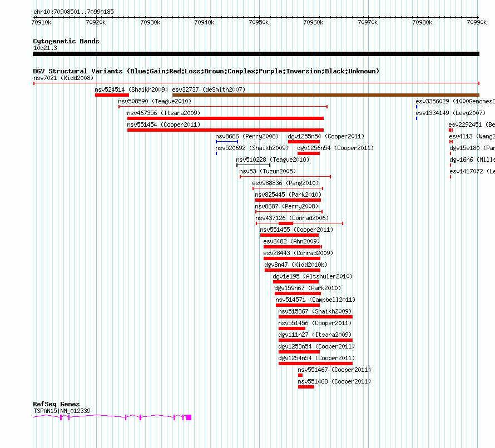The image size is (495, 448).
Task: Click the dgv15e180 variant label
Action: (x=472, y=148)
